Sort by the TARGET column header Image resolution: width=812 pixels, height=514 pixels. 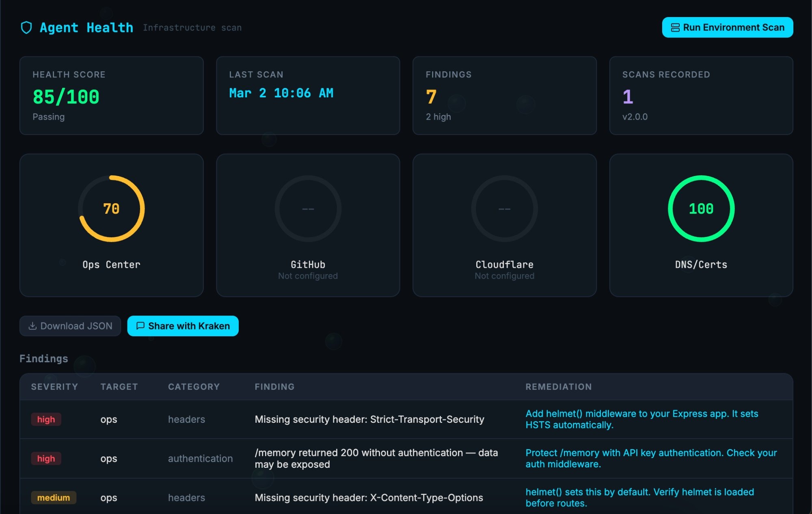[119, 387]
